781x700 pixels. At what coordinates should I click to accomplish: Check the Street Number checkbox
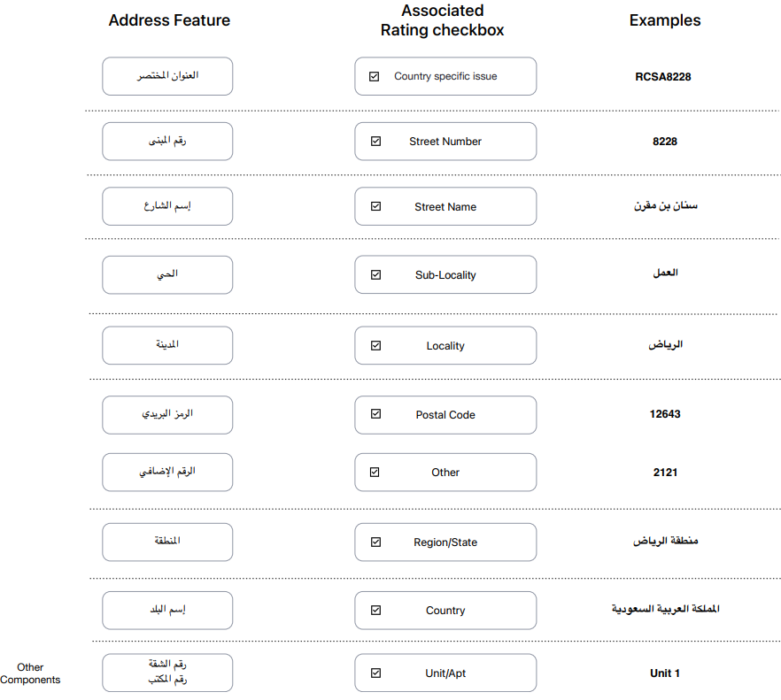(x=376, y=142)
